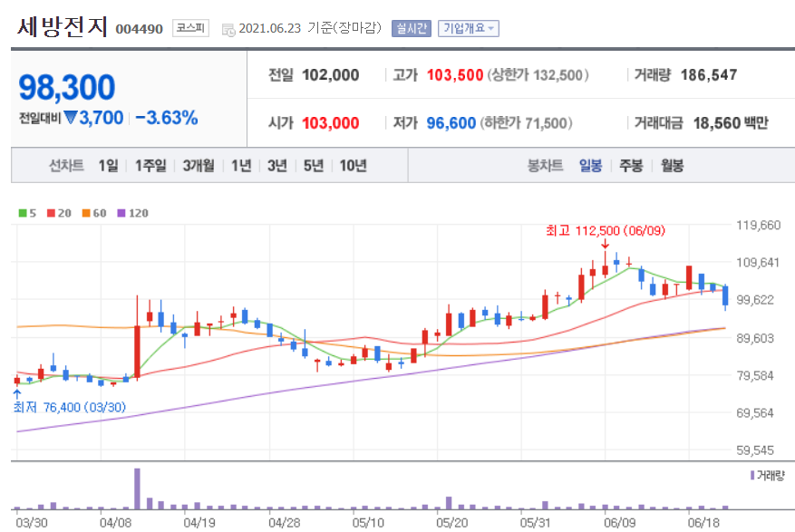Click the blue down triangle before 3,700
The height and width of the screenshot is (532, 795).
[71, 118]
